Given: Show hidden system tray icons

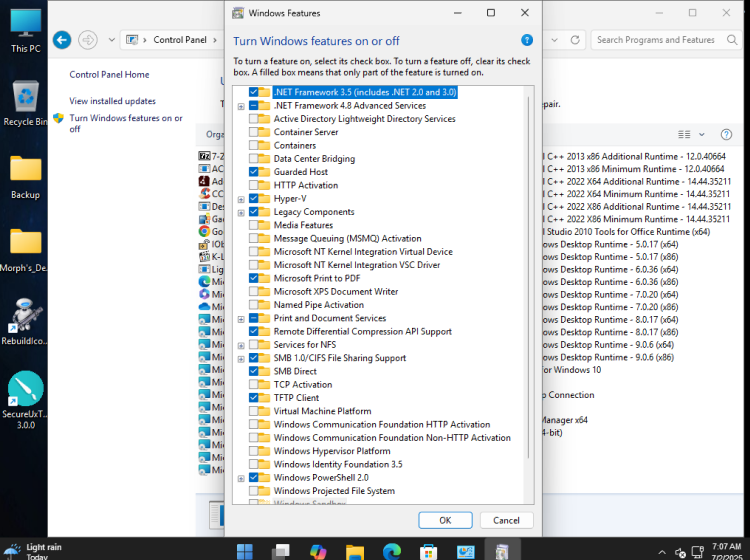Looking at the screenshot, I should click(662, 552).
